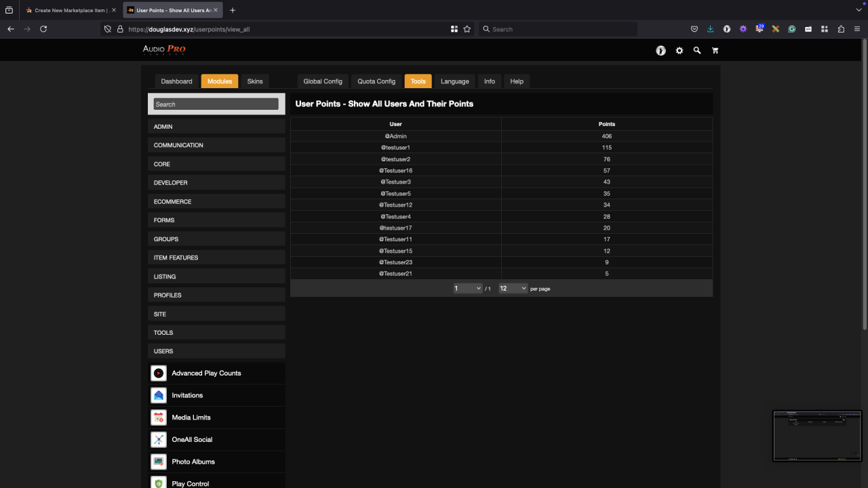This screenshot has height=488, width=868.
Task: Open the page number dropdown
Action: click(467, 288)
